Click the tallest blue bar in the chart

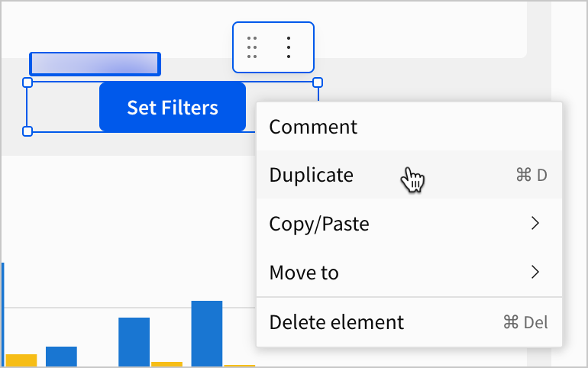point(206,334)
